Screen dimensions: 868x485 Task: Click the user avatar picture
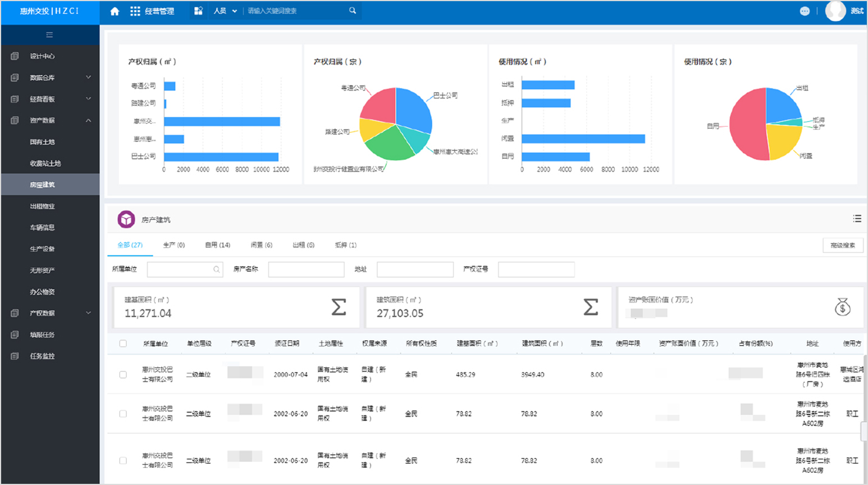[x=835, y=11]
